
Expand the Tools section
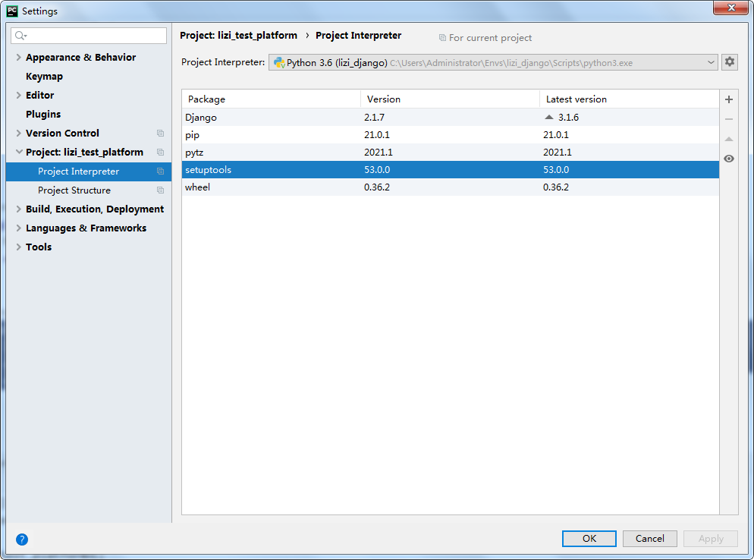click(x=18, y=247)
